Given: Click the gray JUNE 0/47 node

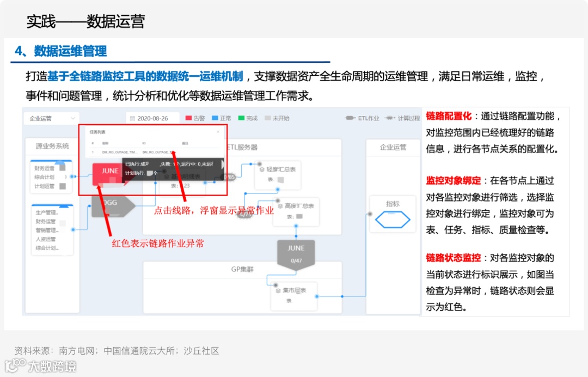Looking at the screenshot, I should [296, 254].
